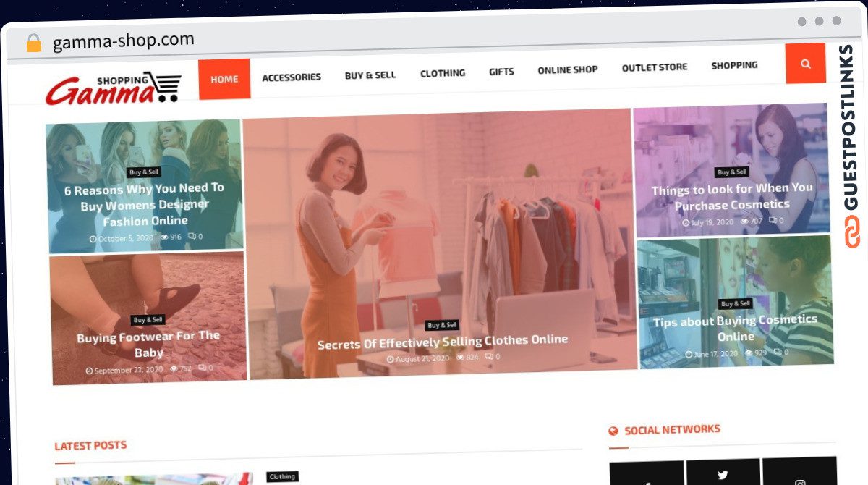
Task: Click the Clothing tag under Latest Posts
Action: click(282, 476)
